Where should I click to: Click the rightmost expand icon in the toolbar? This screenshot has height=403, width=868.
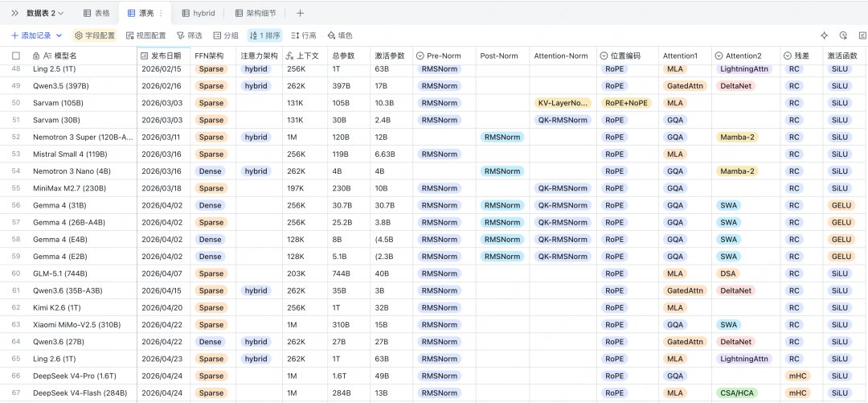tap(862, 35)
